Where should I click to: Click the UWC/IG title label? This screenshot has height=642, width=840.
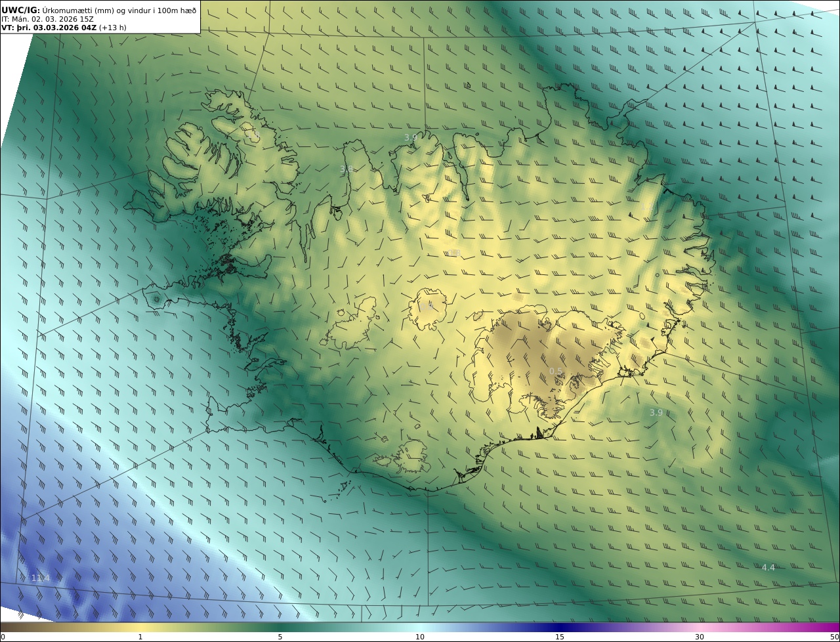pos(20,11)
